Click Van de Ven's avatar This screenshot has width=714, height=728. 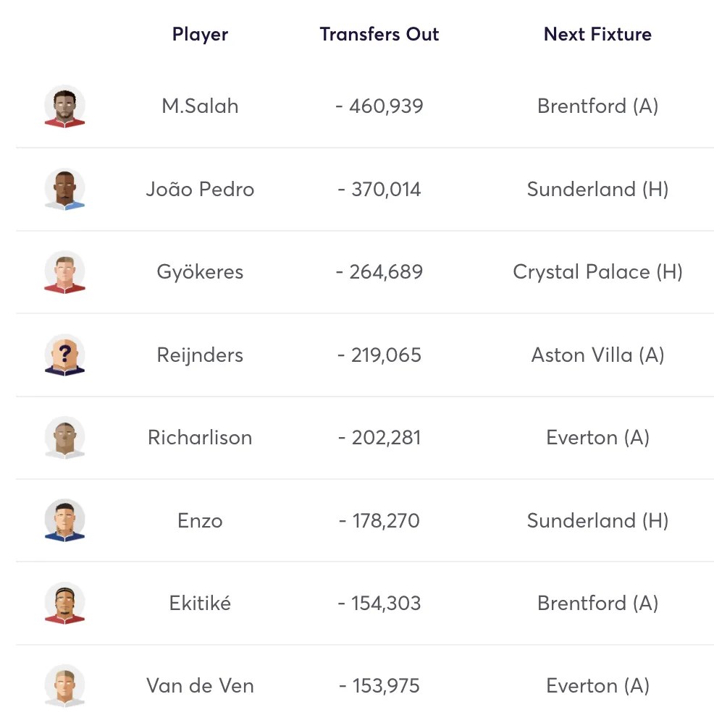64,686
